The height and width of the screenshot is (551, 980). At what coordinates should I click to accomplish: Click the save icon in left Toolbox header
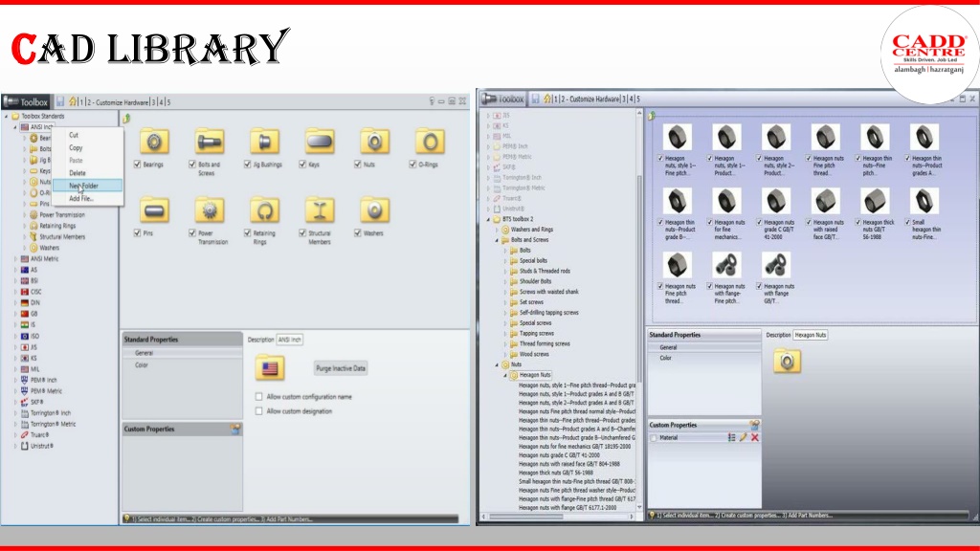(x=60, y=101)
